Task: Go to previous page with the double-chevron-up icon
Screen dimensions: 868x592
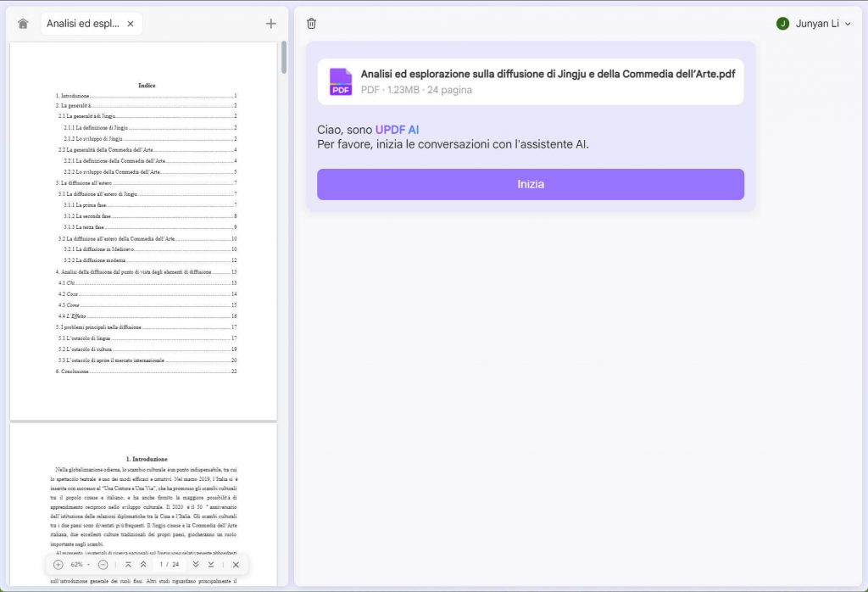Action: click(x=143, y=564)
